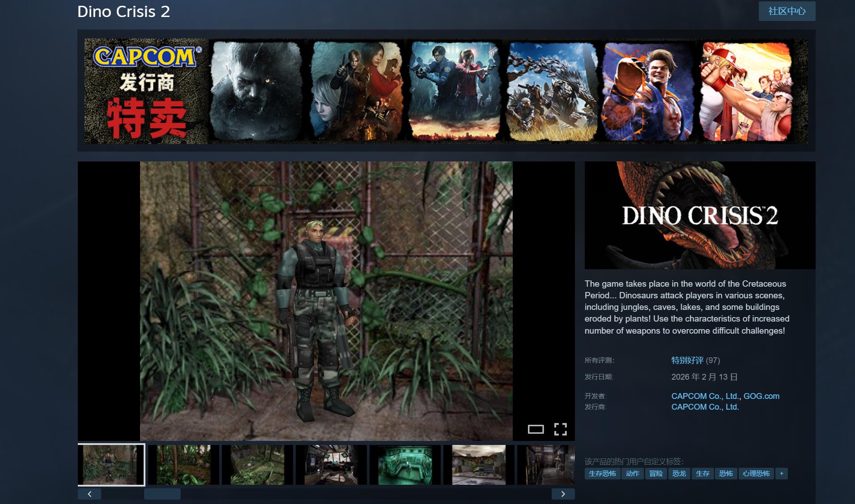
Task: Select the 心理恐怖 tag
Action: tap(756, 474)
